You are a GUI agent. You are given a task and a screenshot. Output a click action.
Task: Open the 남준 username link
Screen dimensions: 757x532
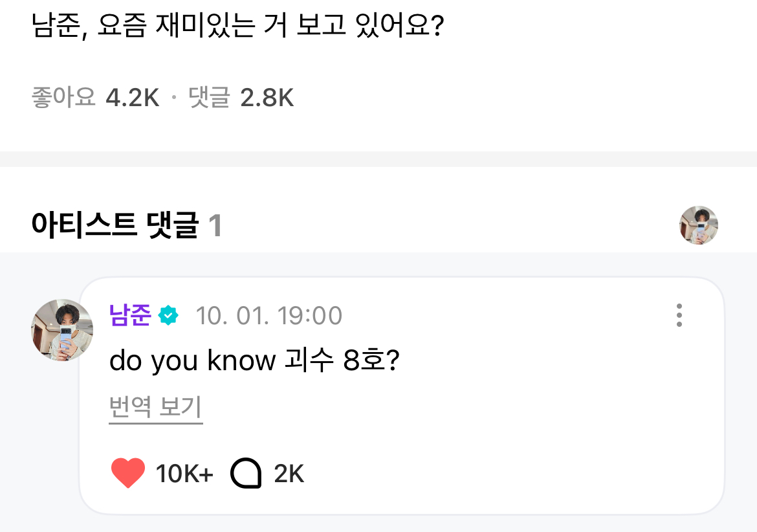130,315
